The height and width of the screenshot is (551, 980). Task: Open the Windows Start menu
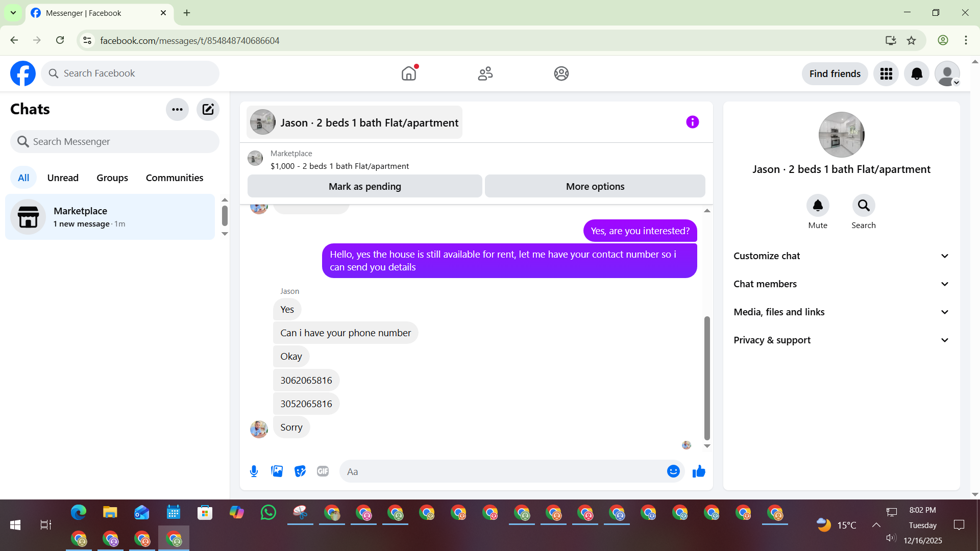[x=15, y=525]
